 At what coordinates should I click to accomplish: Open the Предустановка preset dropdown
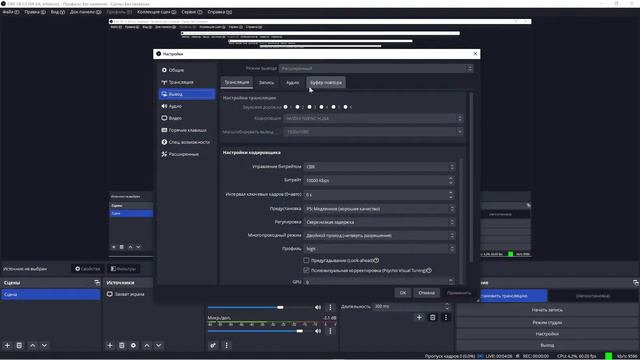pos(379,209)
